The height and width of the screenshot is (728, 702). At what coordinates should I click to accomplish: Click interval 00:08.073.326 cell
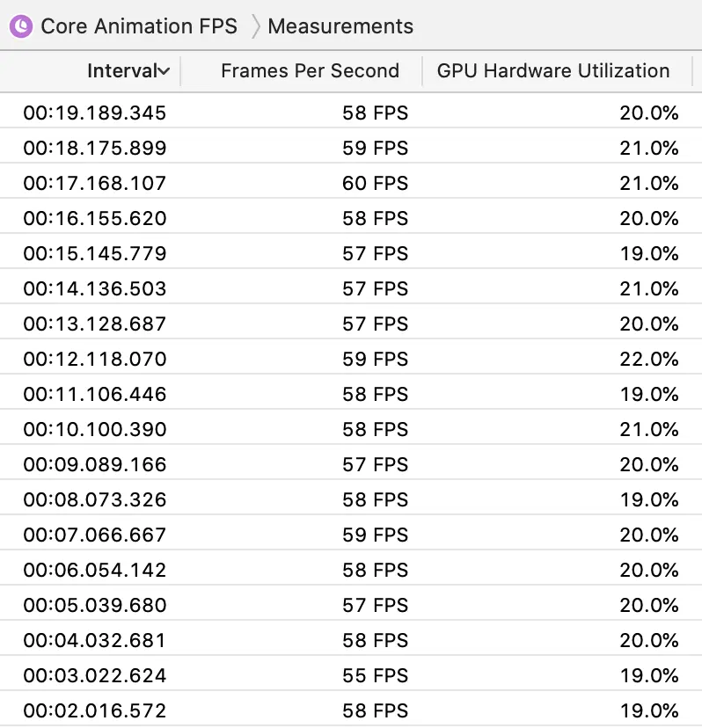pyautogui.click(x=95, y=499)
